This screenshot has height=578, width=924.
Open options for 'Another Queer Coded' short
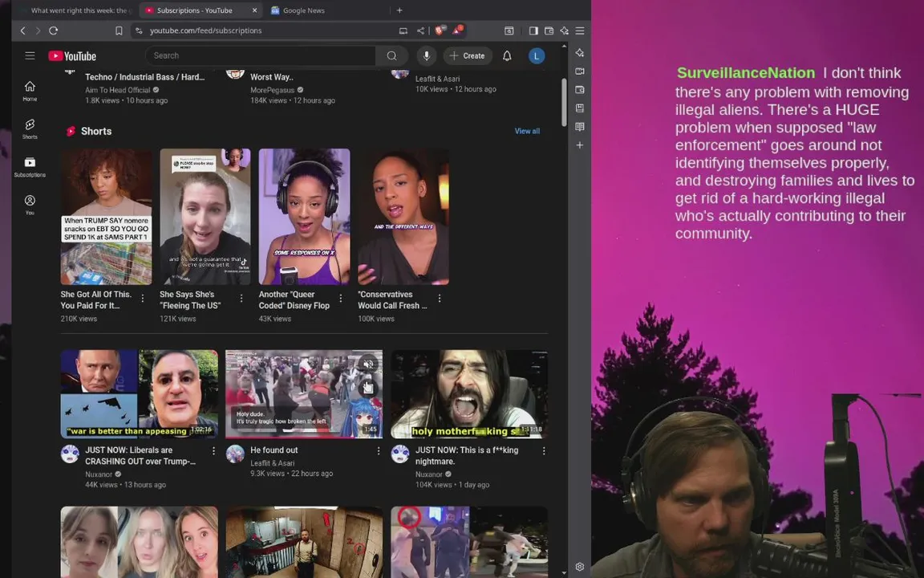pyautogui.click(x=341, y=299)
